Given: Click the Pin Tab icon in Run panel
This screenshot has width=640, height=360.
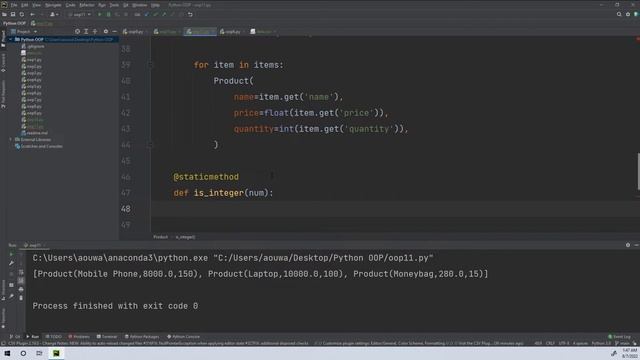Looking at the screenshot, I should [x=11, y=296].
